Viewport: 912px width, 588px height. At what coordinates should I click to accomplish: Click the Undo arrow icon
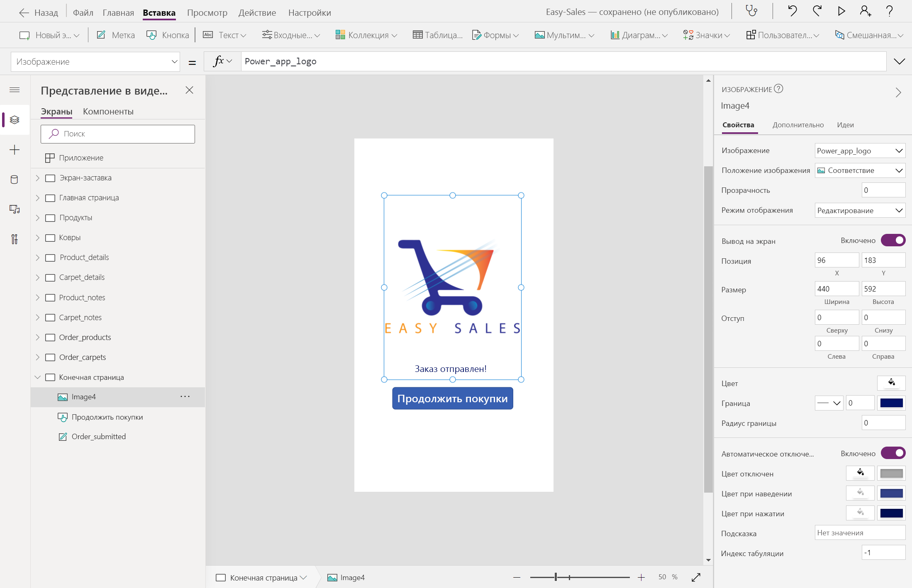[x=792, y=11]
